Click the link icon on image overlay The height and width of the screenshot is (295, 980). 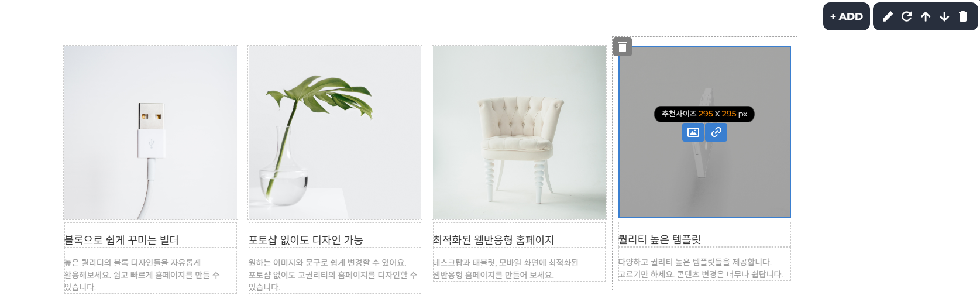coord(716,132)
